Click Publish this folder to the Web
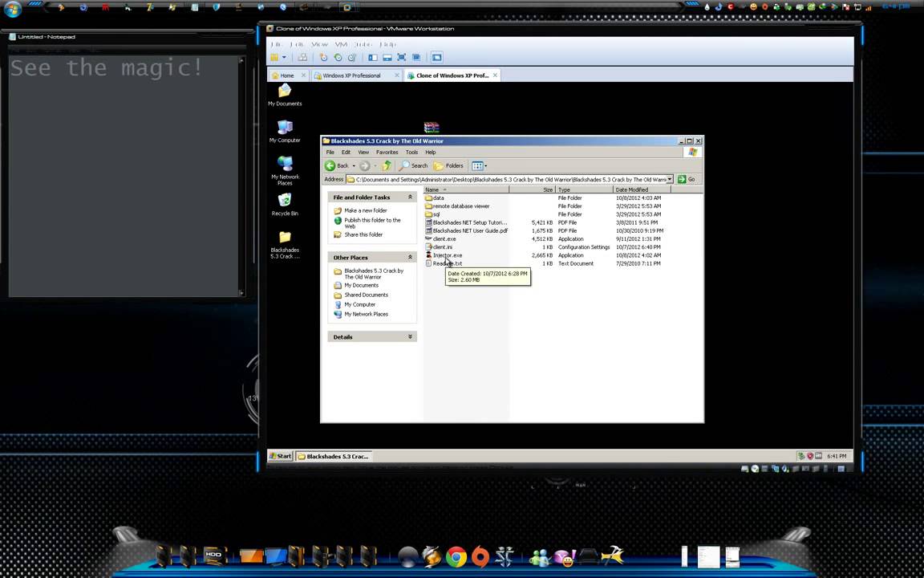924x578 pixels. tap(372, 223)
